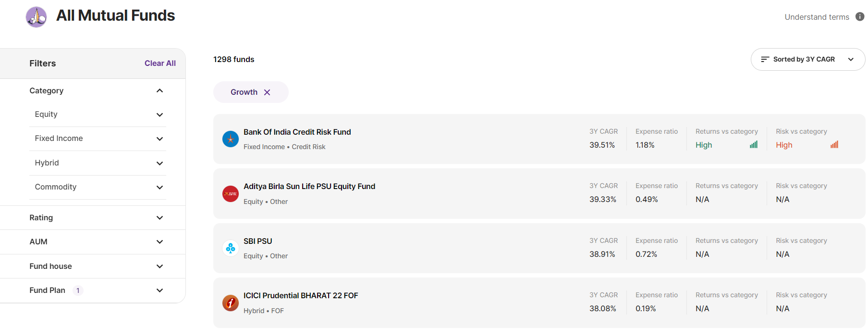Expand the Fund house filter
868x329 pixels.
tap(159, 266)
